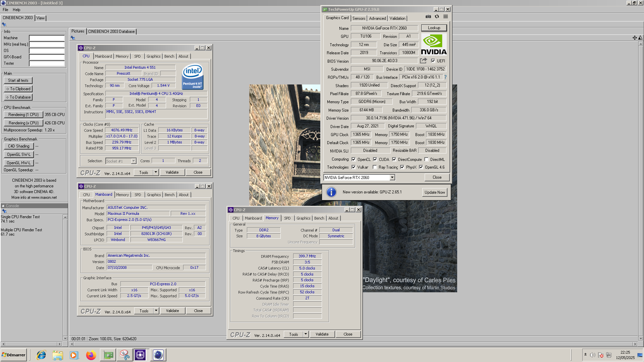
Task: Toggle the Ray Tracing checkbox
Action: click(x=375, y=167)
